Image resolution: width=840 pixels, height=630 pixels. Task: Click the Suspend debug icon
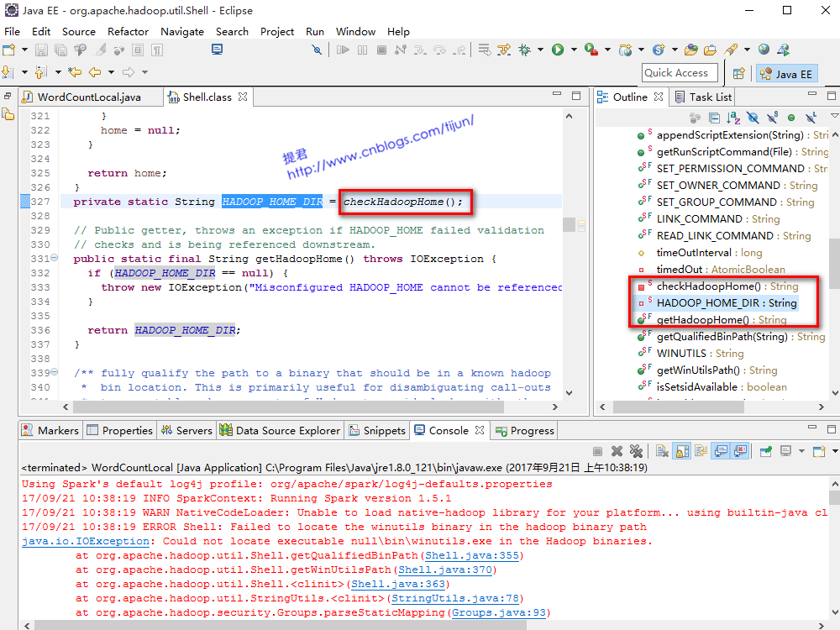pos(363,50)
